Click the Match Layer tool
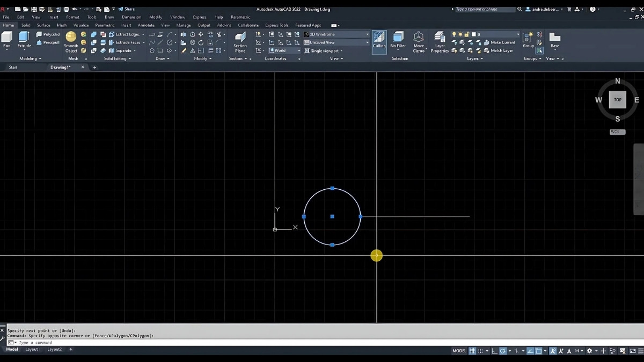The height and width of the screenshot is (362, 644). [x=498, y=50]
